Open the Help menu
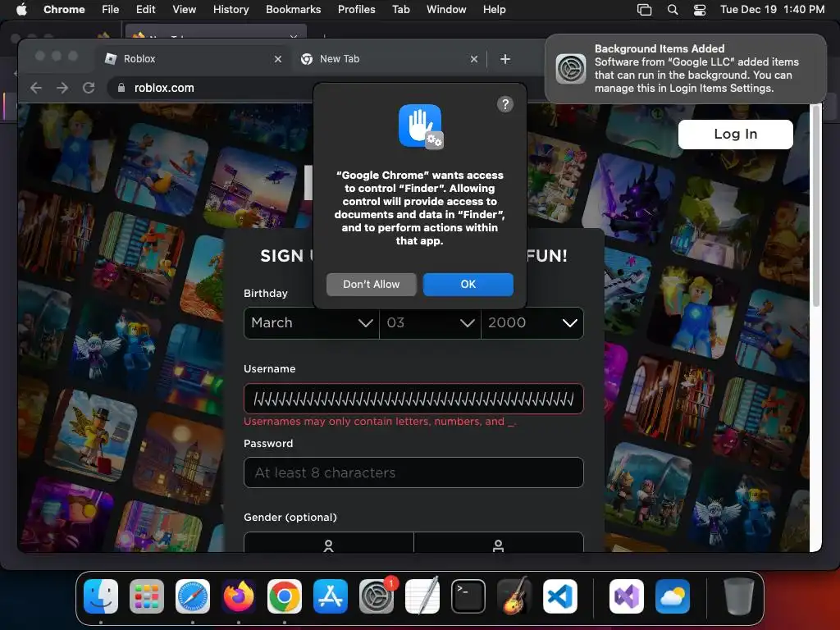 (494, 10)
